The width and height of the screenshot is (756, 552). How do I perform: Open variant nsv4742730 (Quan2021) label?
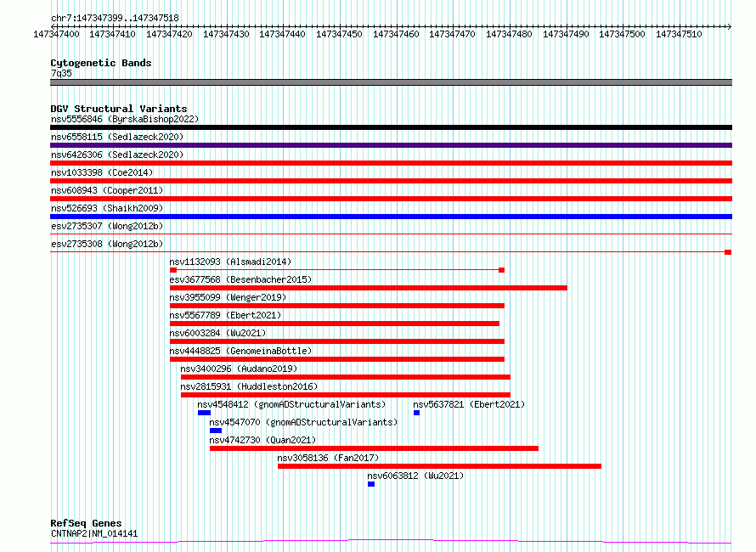[x=262, y=440]
